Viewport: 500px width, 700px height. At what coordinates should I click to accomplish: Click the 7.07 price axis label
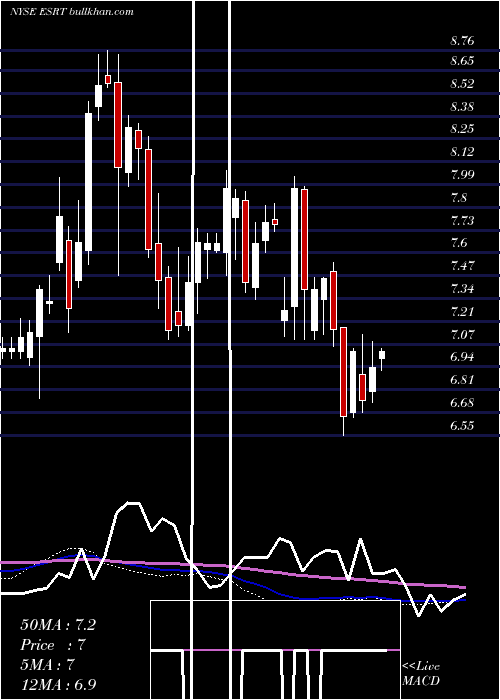(x=462, y=334)
